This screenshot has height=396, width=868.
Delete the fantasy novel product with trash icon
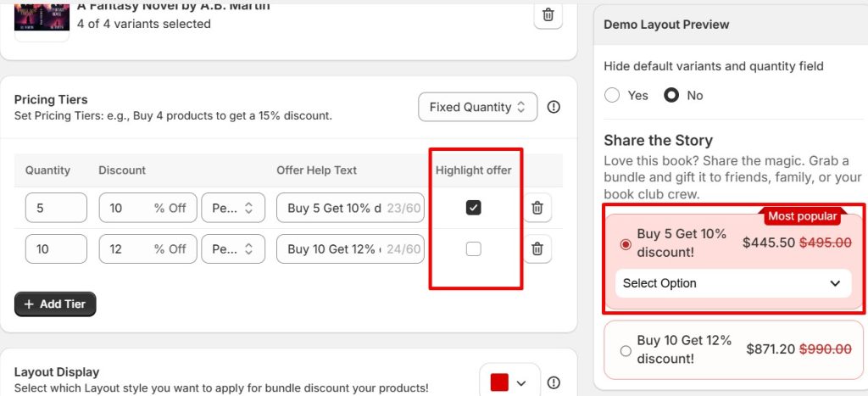tap(548, 14)
